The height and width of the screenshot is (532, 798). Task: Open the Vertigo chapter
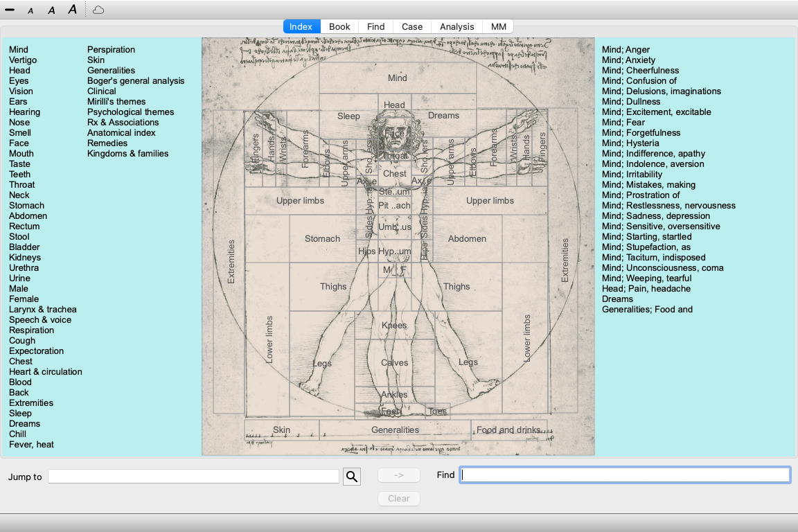(x=23, y=60)
